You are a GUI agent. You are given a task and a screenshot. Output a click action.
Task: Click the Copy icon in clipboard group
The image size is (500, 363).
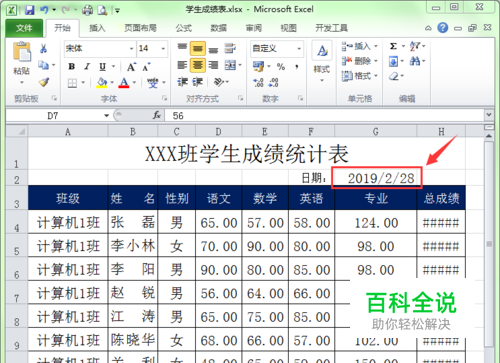[43, 65]
